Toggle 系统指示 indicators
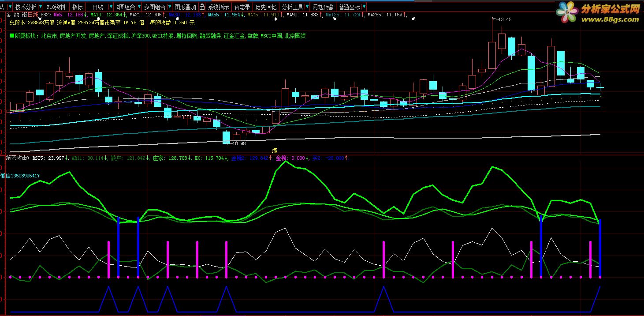644x316 pixels. click(x=219, y=7)
